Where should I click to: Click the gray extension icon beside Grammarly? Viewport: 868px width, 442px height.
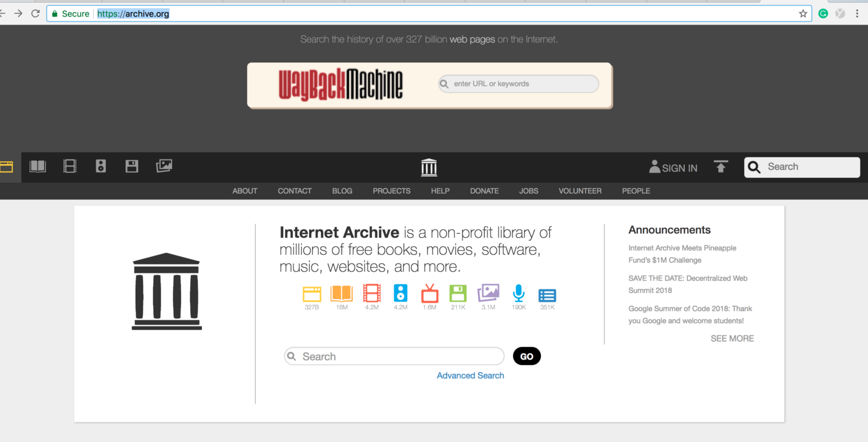click(840, 14)
